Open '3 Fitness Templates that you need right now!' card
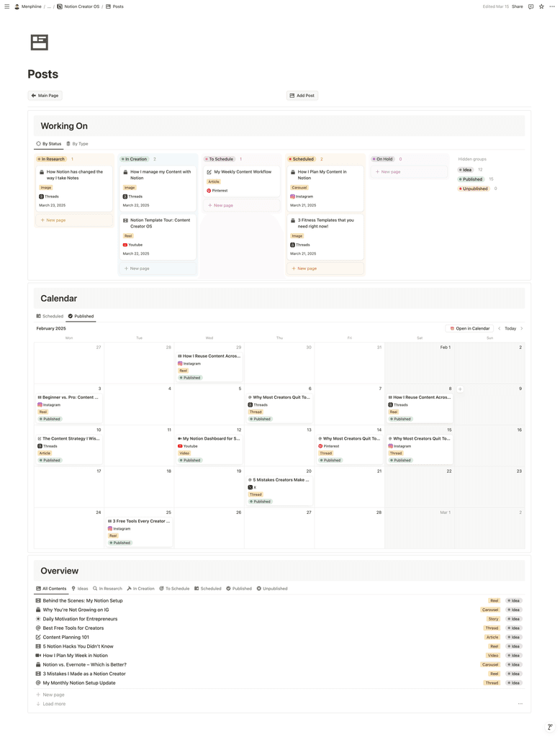The width and height of the screenshot is (560, 737). pos(325,237)
